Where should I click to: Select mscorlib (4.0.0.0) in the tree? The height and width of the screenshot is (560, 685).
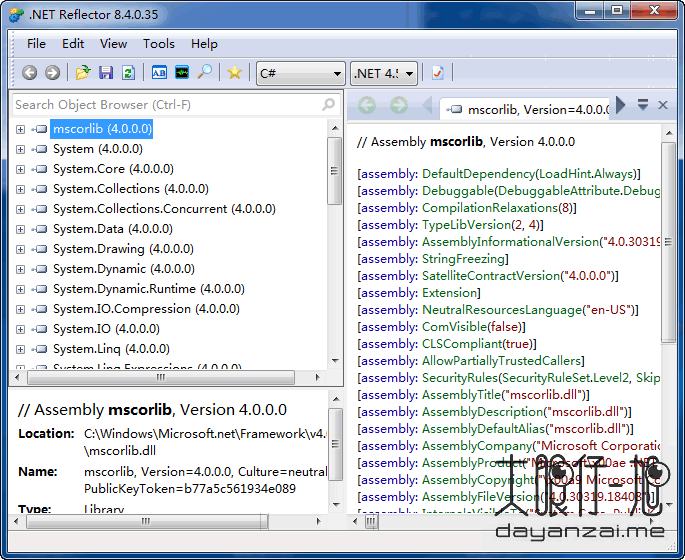(x=102, y=129)
